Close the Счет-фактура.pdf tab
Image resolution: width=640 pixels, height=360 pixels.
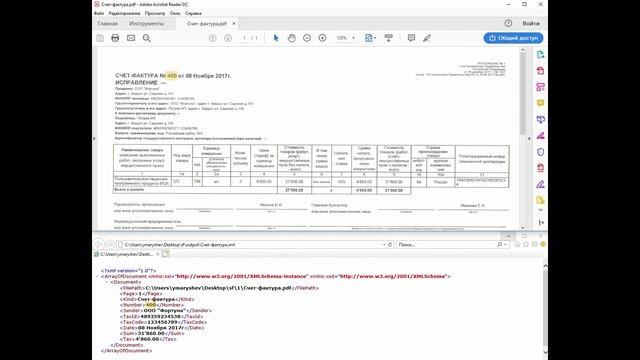click(x=234, y=24)
